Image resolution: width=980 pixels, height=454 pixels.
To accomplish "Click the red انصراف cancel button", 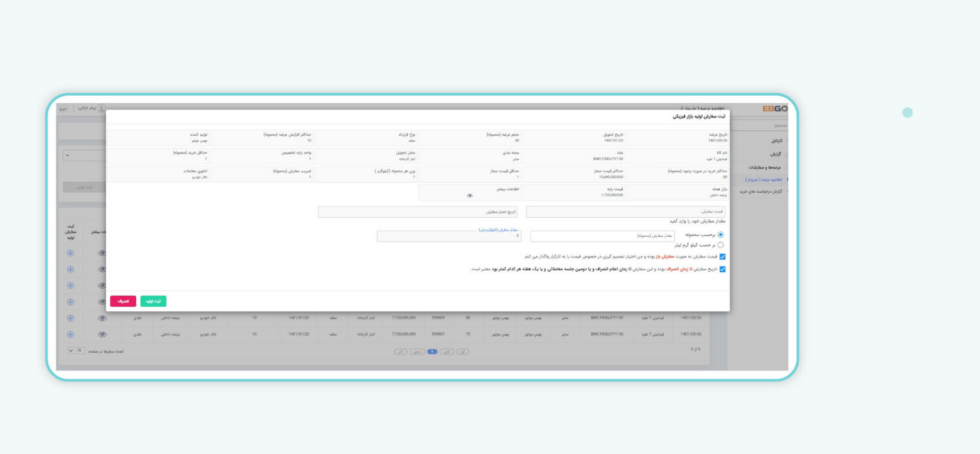I will (123, 301).
